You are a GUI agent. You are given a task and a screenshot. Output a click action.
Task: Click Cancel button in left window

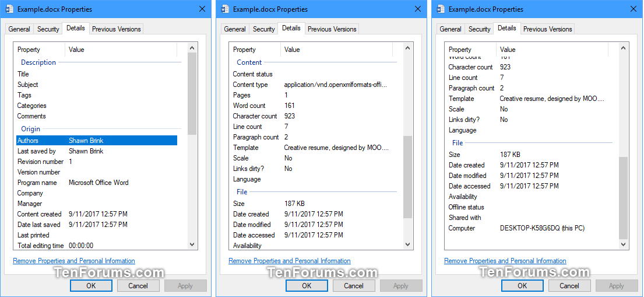[x=138, y=285]
